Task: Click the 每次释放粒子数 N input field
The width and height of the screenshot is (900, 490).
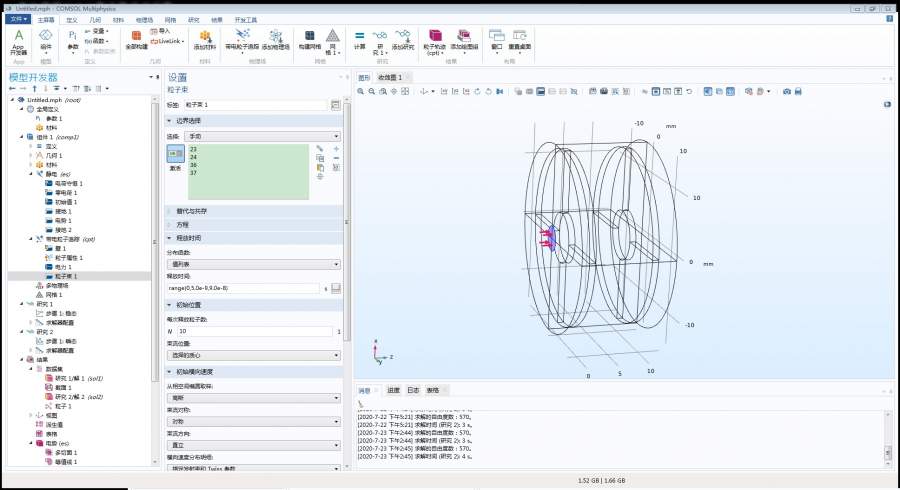Action: tap(256, 331)
